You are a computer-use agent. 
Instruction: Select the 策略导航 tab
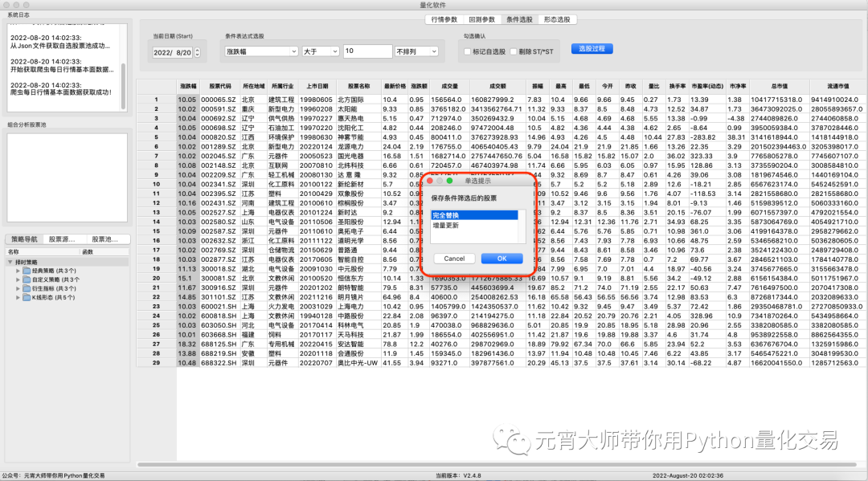click(x=24, y=239)
